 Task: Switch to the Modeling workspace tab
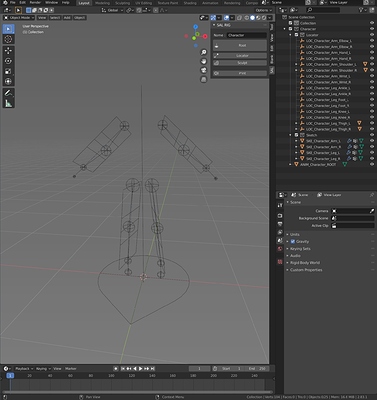pos(102,3)
